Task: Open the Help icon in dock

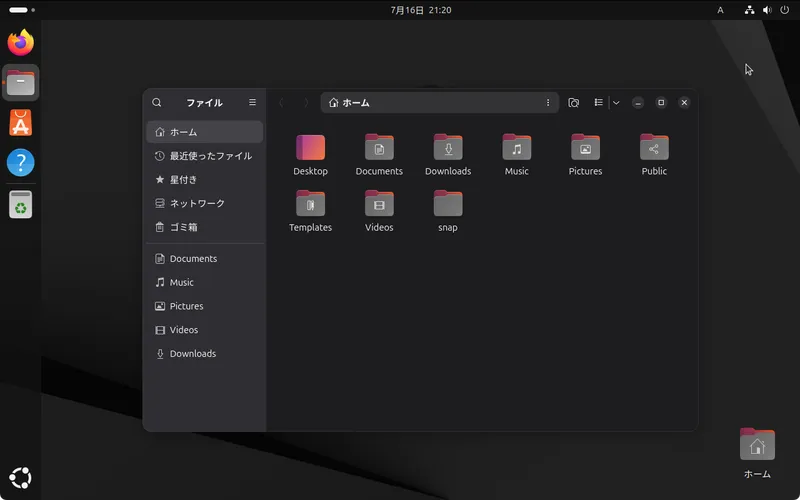Action: pos(20,163)
